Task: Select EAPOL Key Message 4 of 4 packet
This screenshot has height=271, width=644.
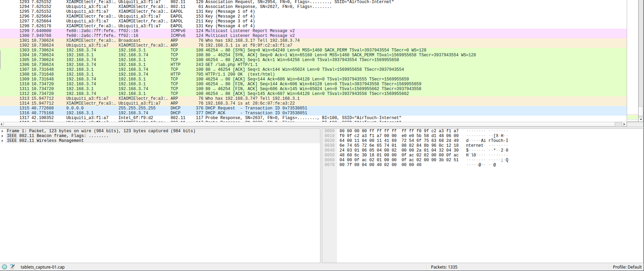Action: (313, 26)
